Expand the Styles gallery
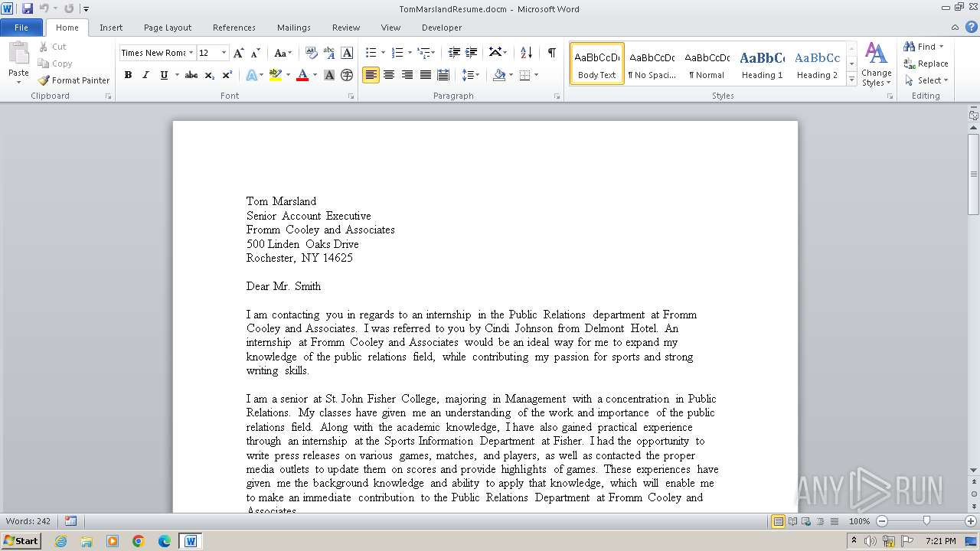 [x=851, y=79]
